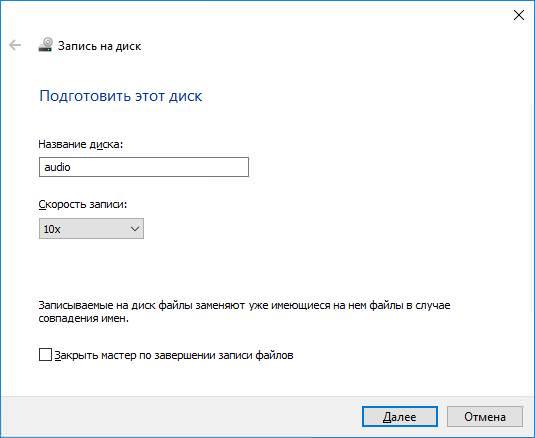
Task: Focus the Название диска input field
Action: (x=144, y=167)
